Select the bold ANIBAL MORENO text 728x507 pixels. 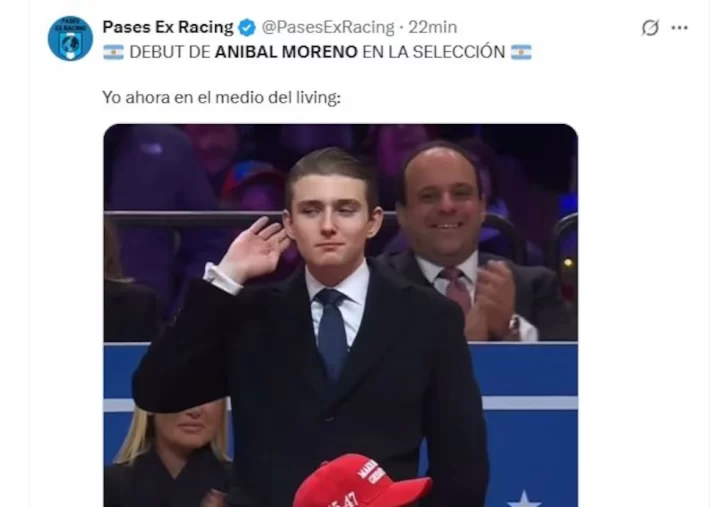point(286,52)
